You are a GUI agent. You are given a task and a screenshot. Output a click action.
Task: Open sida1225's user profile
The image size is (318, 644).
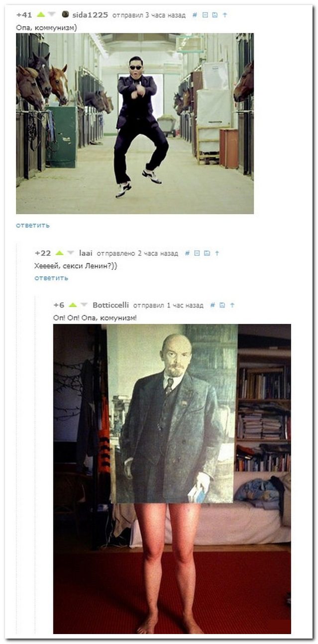click(x=90, y=15)
